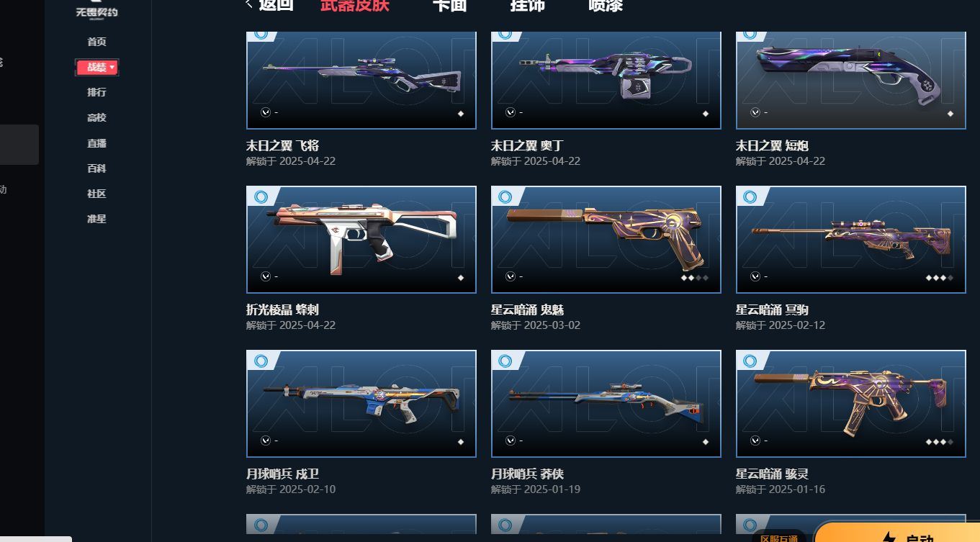This screenshot has width=980, height=542.
Task: Open 首页 in the sidebar menu
Action: pos(96,42)
